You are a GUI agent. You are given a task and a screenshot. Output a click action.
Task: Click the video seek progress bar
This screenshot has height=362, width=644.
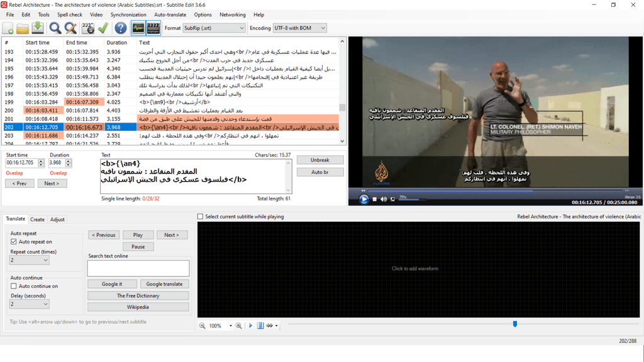(496, 190)
